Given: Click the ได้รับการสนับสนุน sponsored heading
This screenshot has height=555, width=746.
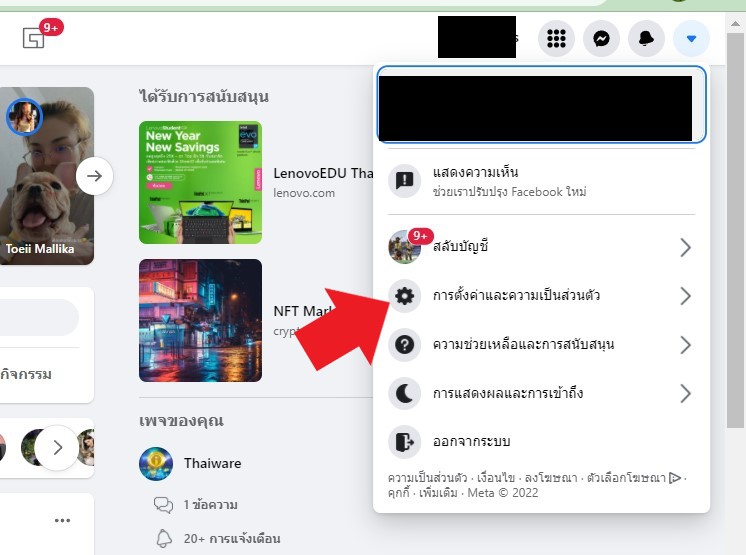Looking at the screenshot, I should pos(204,97).
